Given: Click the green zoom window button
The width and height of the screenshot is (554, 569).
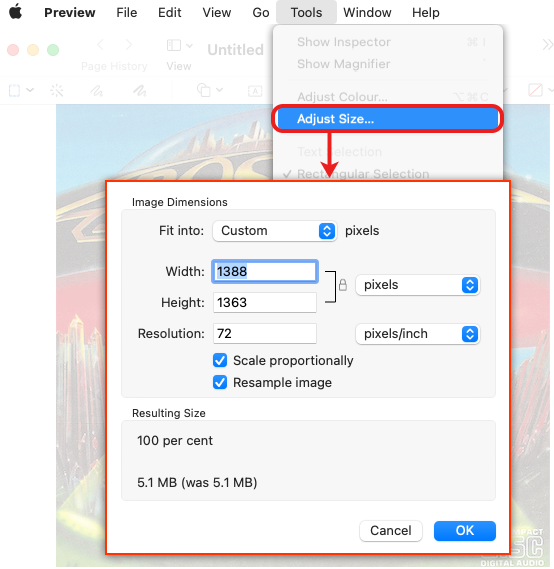Looking at the screenshot, I should click(53, 50).
